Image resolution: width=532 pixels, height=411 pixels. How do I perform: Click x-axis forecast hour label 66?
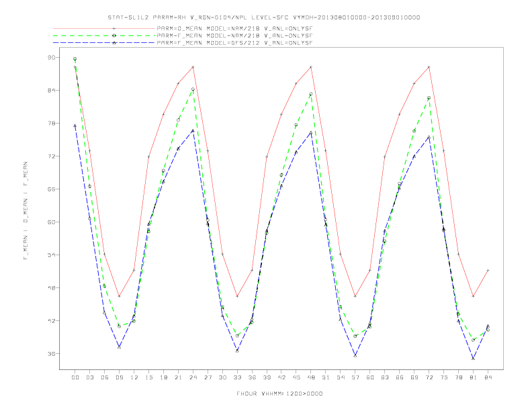tap(400, 377)
